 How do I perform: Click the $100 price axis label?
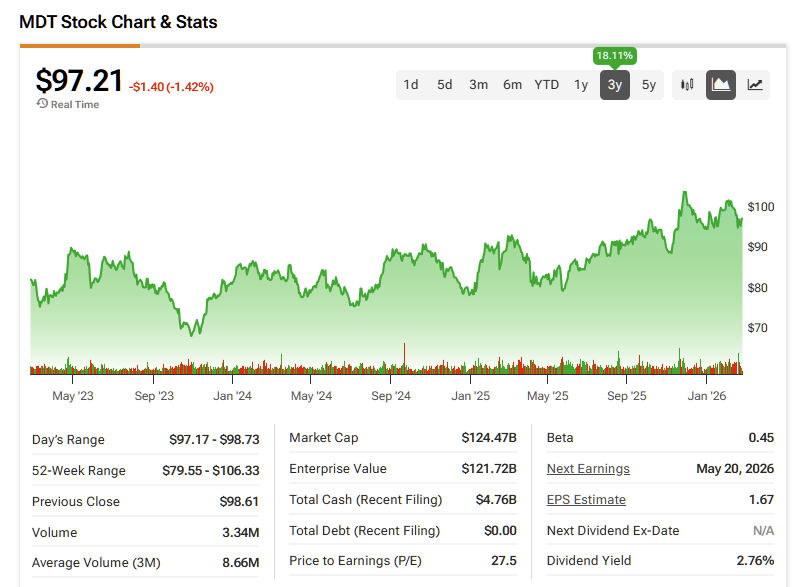click(761, 207)
